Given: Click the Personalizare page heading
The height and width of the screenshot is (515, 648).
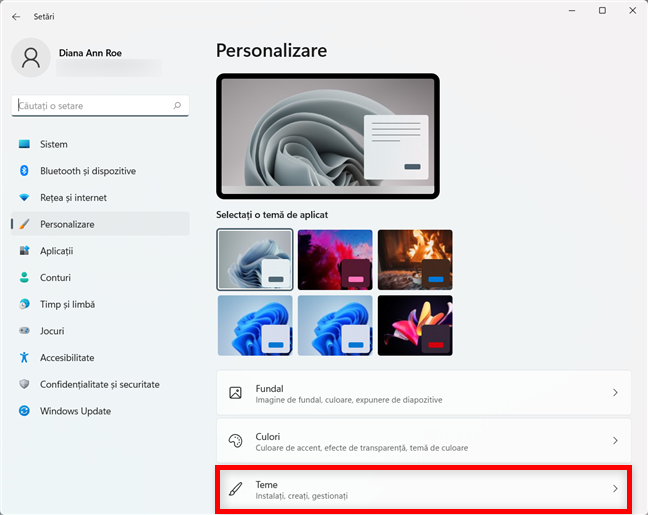Looking at the screenshot, I should pos(272,51).
